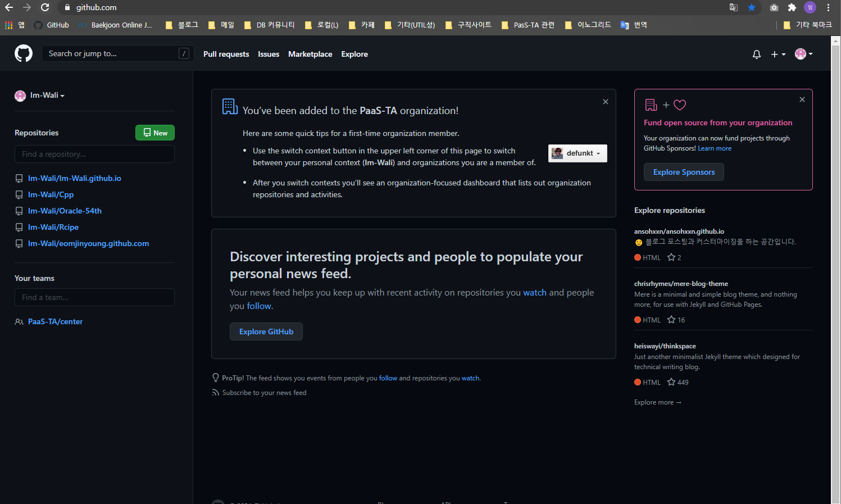
Task: Go back in browser
Action: [x=9, y=7]
